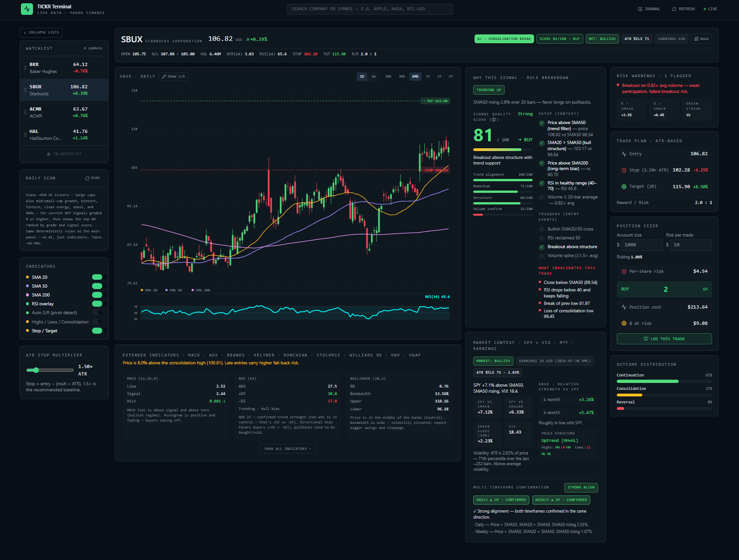Click the shield icon beside Per-share risk
Screen dimensions: 739x560
pyautogui.click(x=624, y=271)
